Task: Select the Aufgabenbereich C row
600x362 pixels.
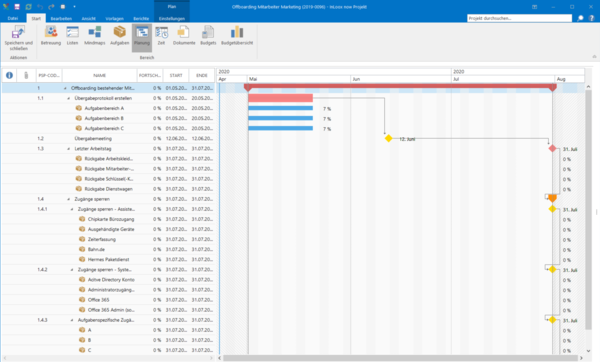Action: click(x=108, y=128)
